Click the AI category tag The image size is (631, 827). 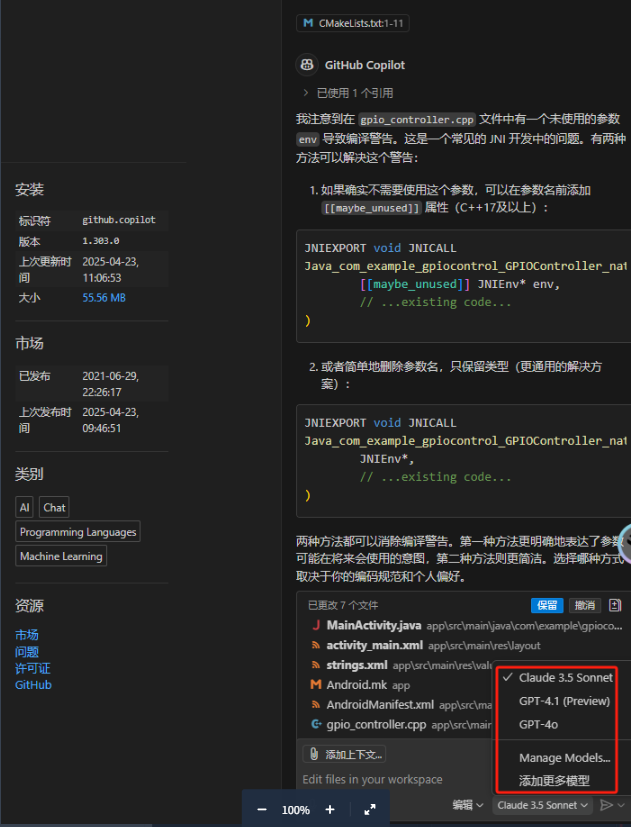point(24,507)
